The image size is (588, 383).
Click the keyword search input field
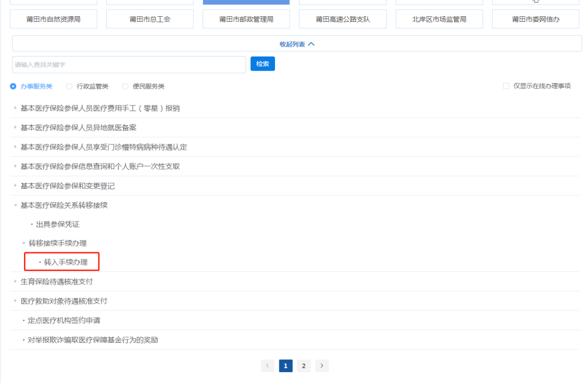[x=129, y=65]
